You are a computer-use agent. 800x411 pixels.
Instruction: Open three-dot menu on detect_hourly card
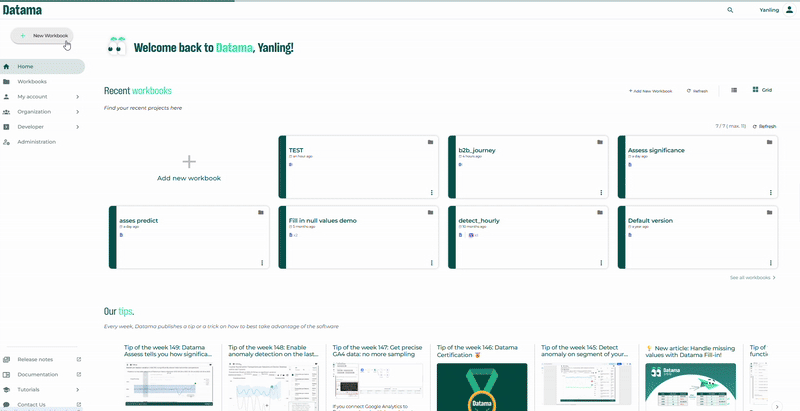click(x=601, y=263)
